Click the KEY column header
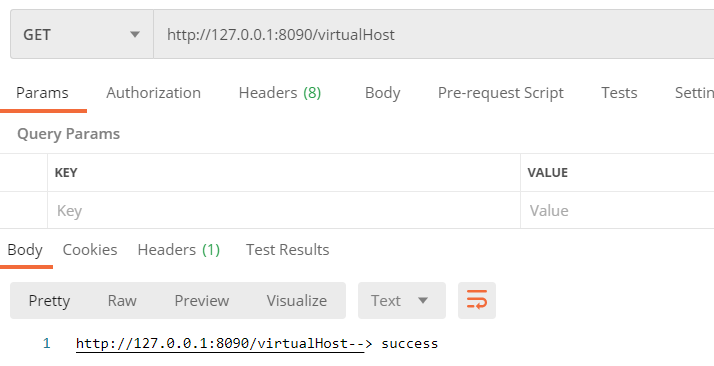Screen dimensions: 714x366 click(x=66, y=173)
